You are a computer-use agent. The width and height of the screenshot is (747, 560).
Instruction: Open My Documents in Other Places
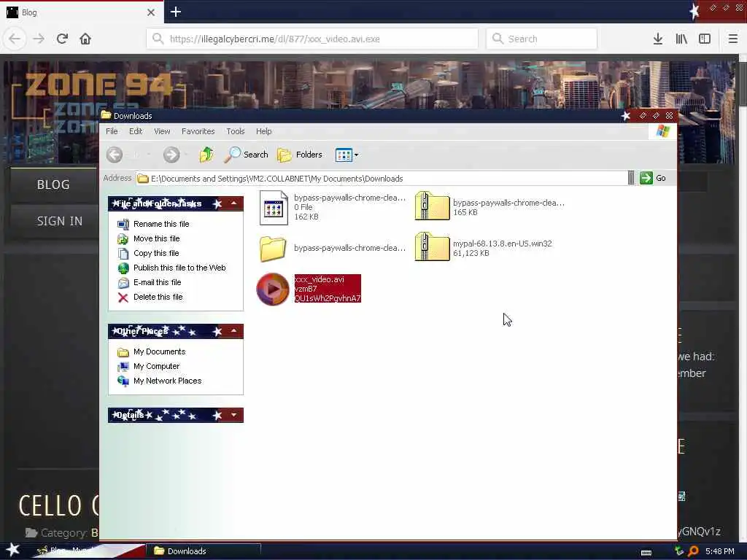[160, 352]
